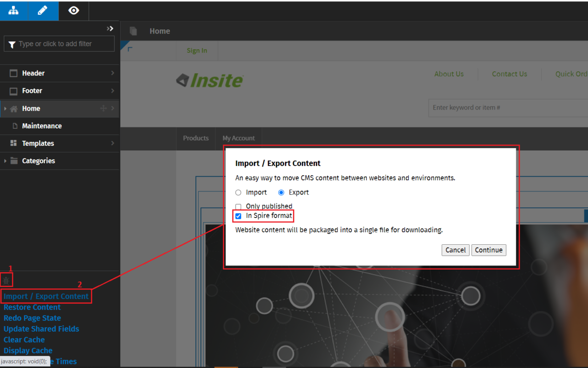Open preview mode with the eye icon

[73, 11]
